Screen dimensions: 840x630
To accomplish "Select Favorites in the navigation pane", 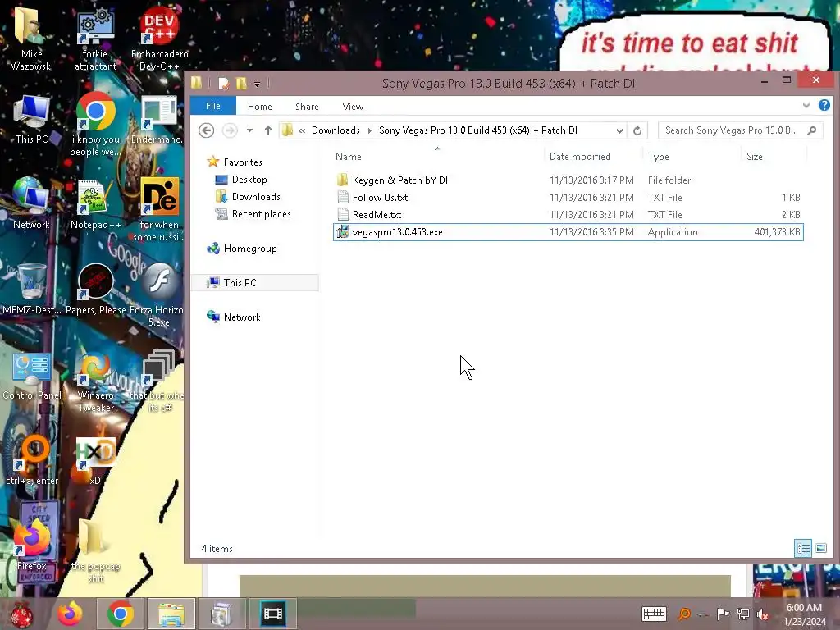I will [x=243, y=162].
